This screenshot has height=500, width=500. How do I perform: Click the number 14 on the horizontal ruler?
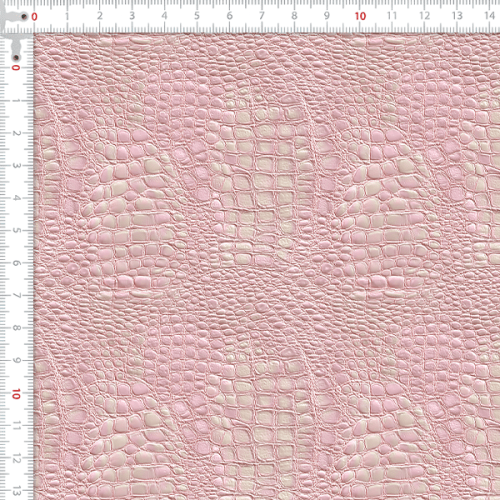coord(489,15)
